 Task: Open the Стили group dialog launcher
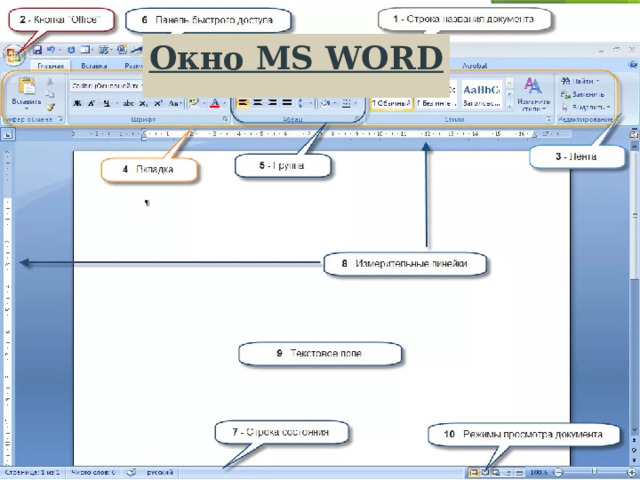coord(549,119)
